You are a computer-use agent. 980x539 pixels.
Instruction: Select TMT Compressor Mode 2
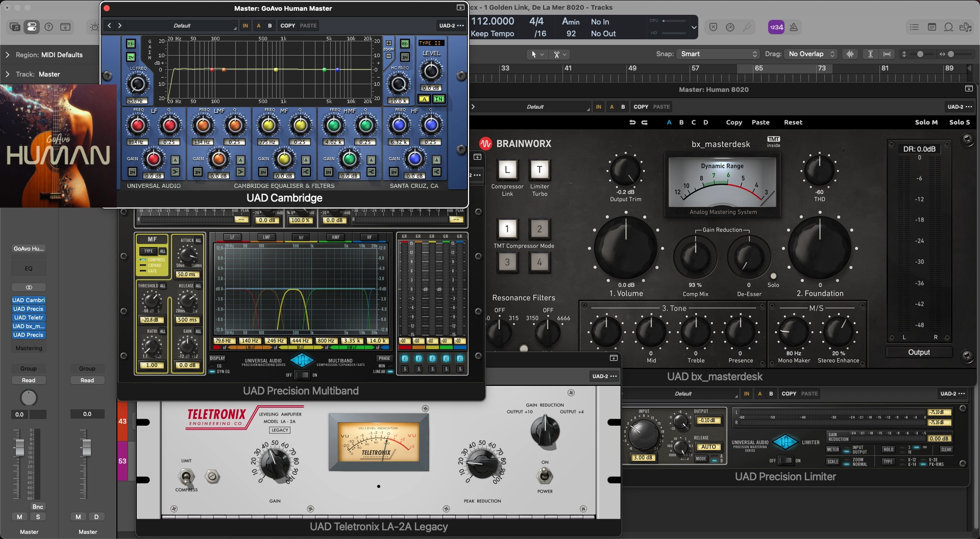540,229
